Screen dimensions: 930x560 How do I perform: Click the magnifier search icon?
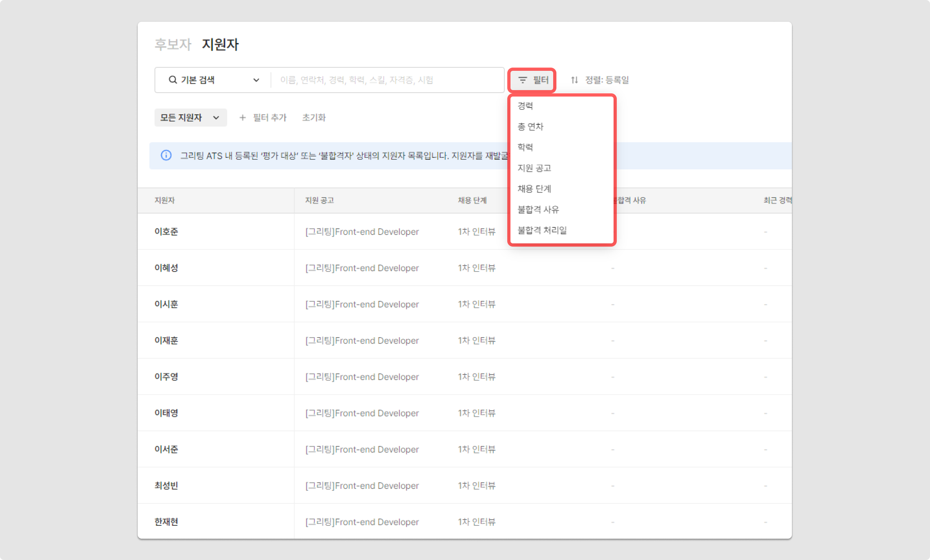pyautogui.click(x=173, y=80)
